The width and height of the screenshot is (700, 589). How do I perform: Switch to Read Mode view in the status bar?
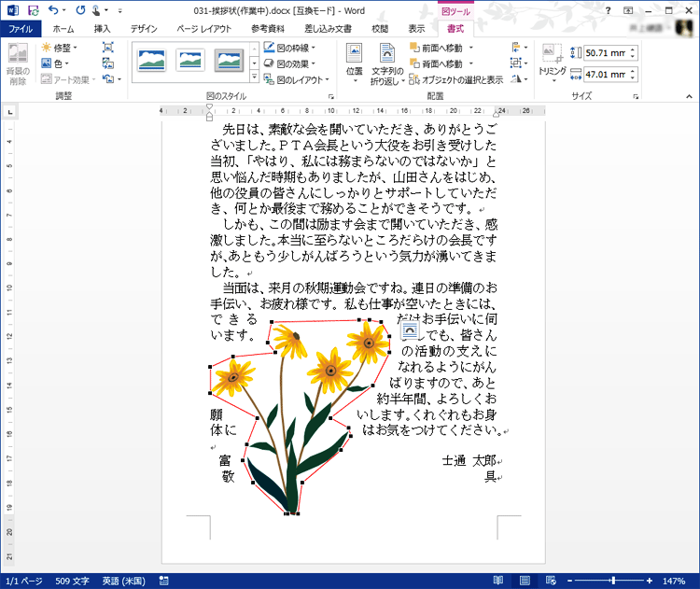498,581
